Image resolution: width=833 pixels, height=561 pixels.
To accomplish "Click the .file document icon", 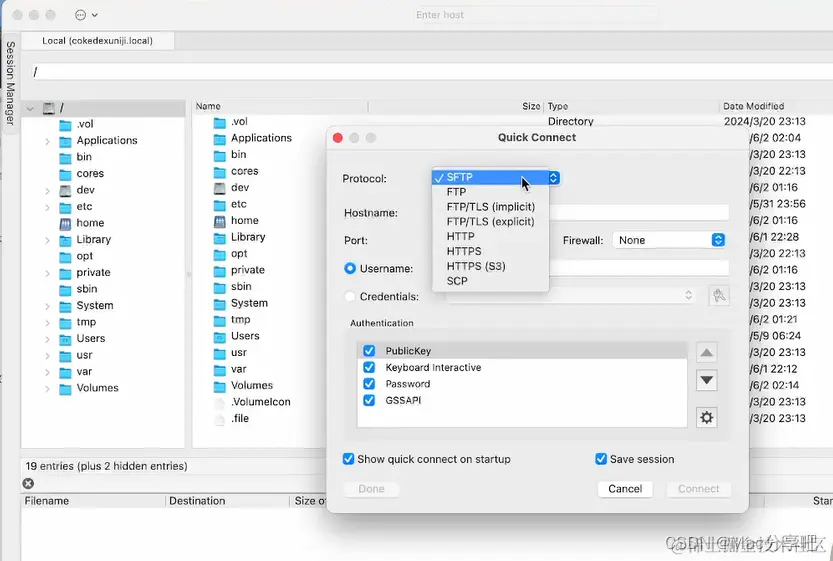I will pos(219,419).
